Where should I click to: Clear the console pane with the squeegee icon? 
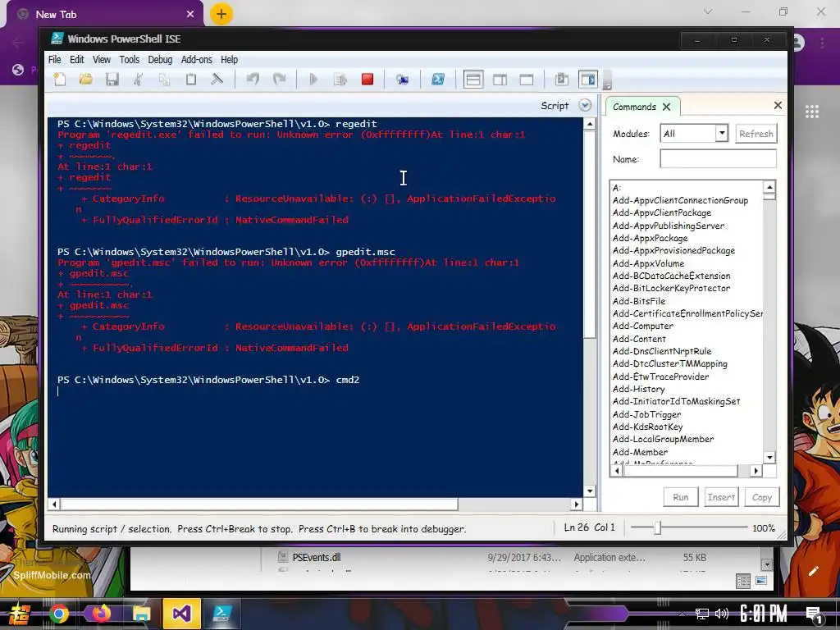(217, 80)
